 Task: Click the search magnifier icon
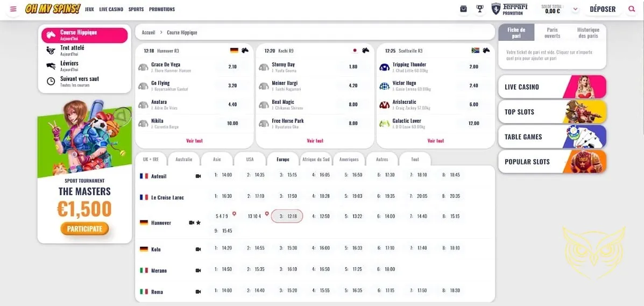coord(632,9)
